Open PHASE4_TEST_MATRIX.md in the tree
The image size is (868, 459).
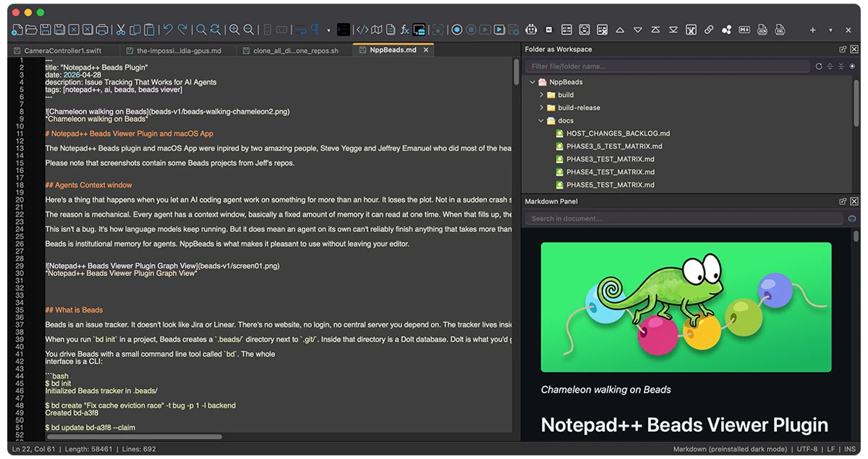point(610,172)
